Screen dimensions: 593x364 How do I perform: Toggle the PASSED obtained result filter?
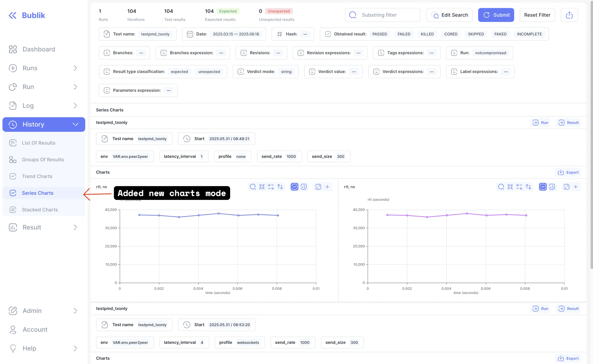379,34
